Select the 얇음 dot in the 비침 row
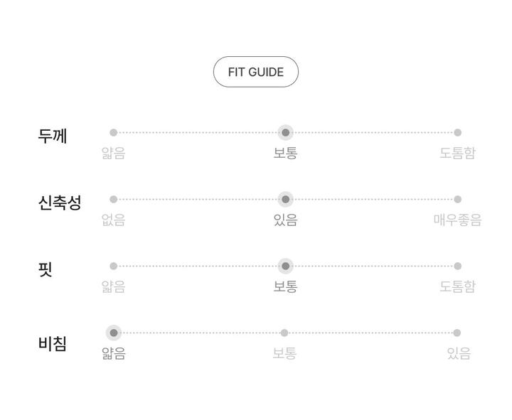Viewport: 512px width, 420px height. [113, 333]
